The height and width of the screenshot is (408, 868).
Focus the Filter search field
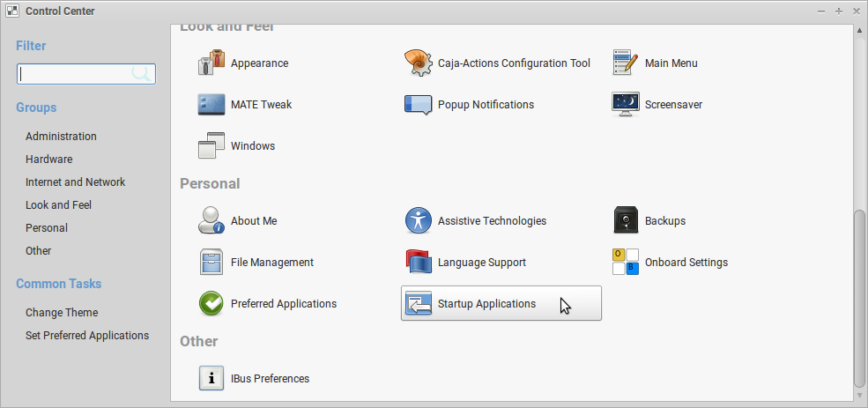pos(75,74)
